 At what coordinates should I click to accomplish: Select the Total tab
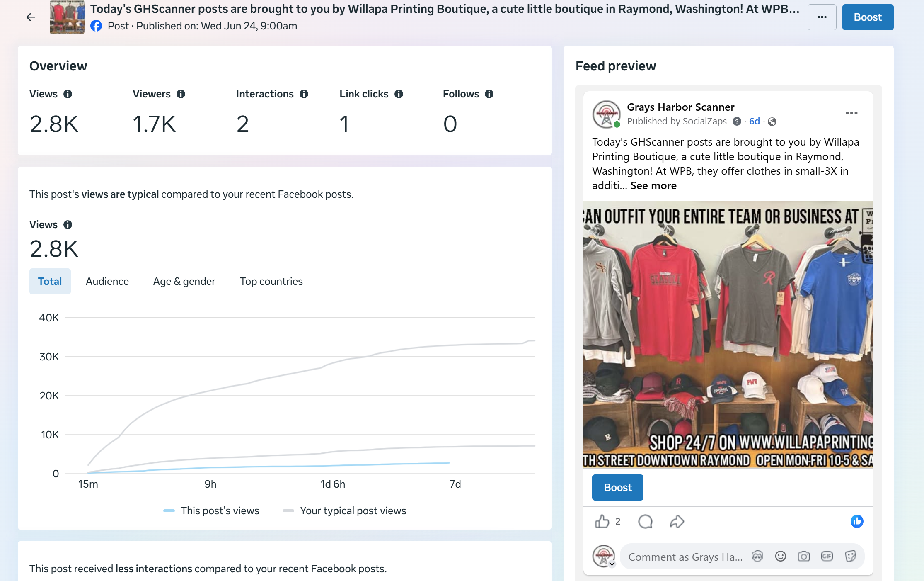click(x=50, y=281)
